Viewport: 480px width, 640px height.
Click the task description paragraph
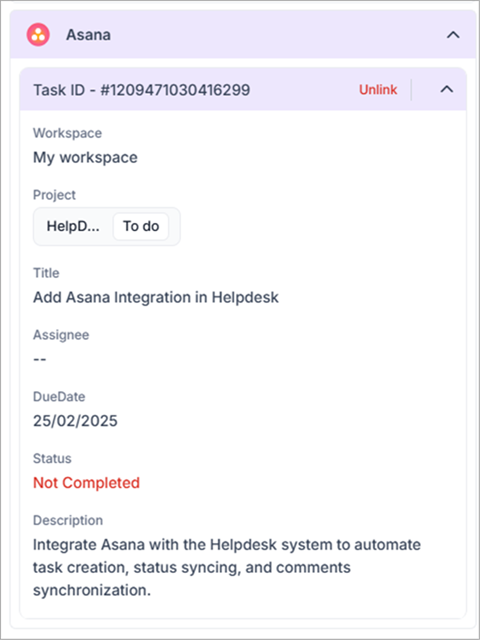[x=227, y=568]
